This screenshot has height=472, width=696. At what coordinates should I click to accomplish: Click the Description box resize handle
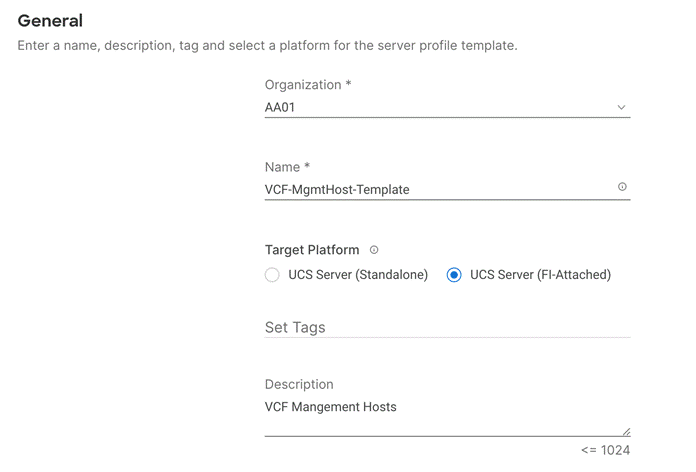(x=626, y=430)
